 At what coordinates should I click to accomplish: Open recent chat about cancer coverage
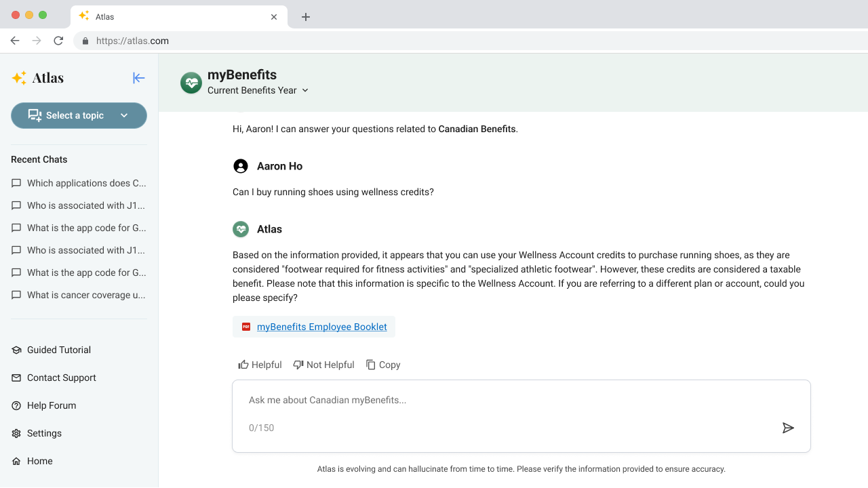[79, 295]
